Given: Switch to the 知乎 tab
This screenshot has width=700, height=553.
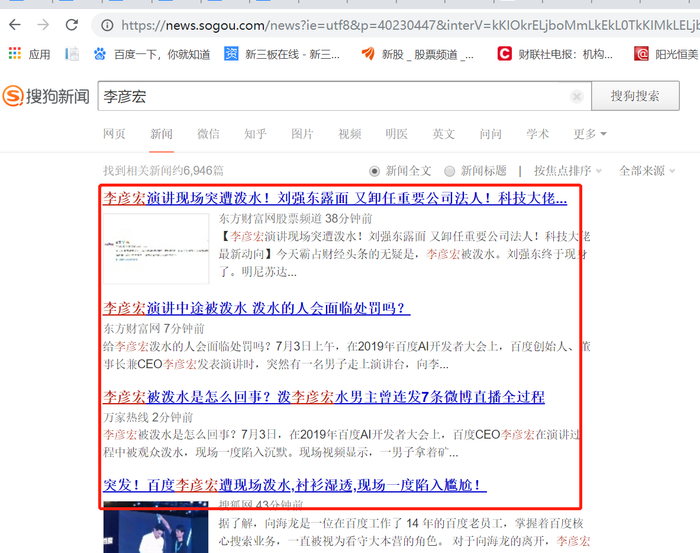Looking at the screenshot, I should tap(255, 134).
